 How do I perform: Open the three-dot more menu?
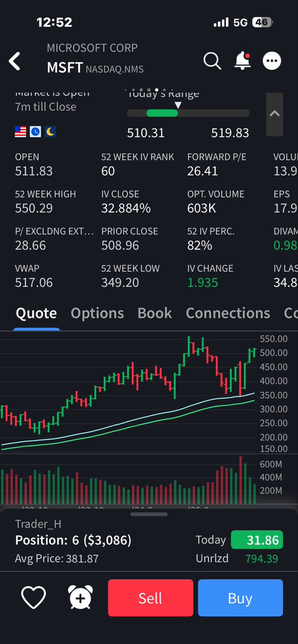[x=272, y=61]
